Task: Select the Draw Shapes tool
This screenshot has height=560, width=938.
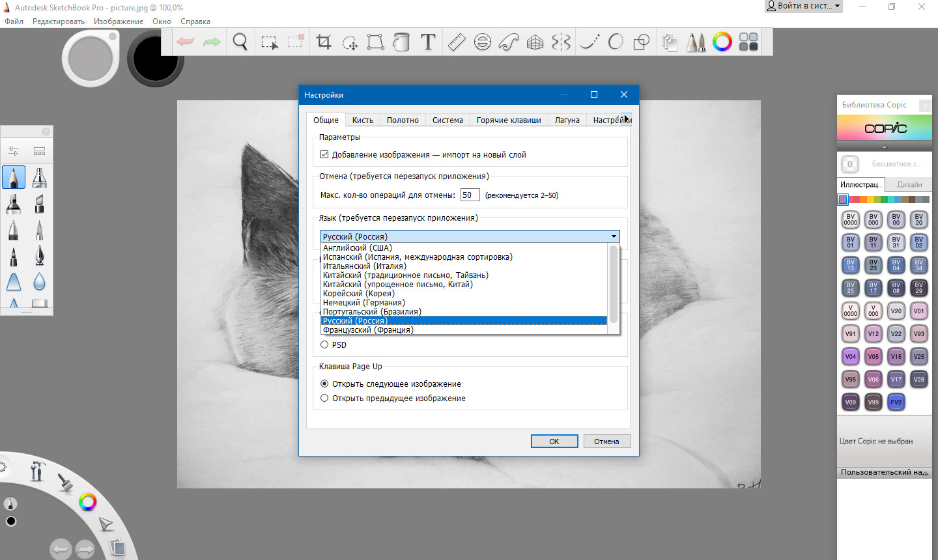Action: 642,42
